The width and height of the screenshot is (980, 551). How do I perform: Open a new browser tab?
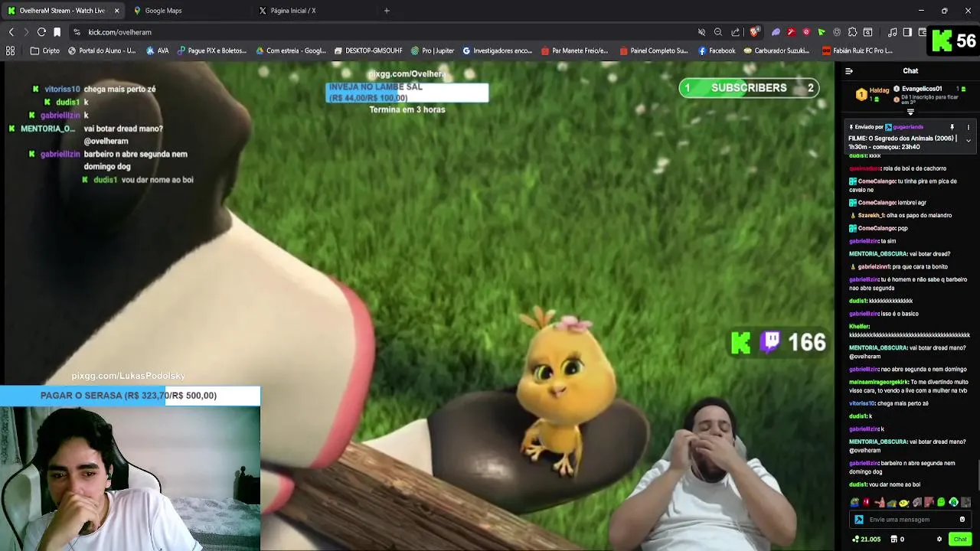click(387, 11)
